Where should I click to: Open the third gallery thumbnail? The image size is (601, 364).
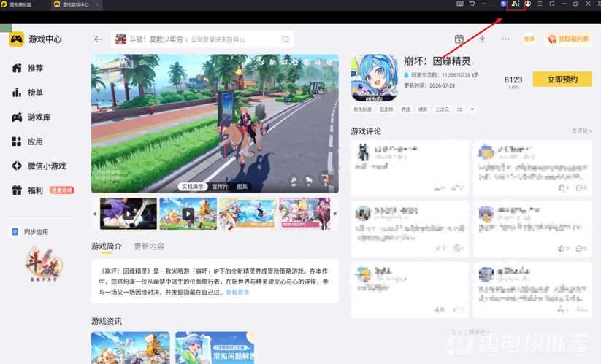coord(248,214)
